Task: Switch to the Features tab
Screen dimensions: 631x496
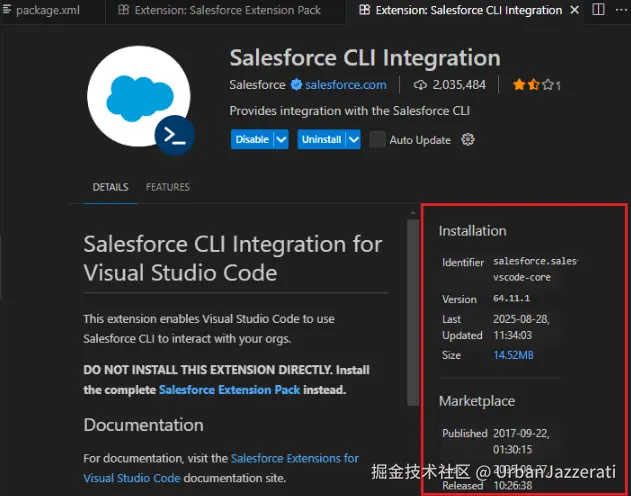Action: (x=167, y=187)
